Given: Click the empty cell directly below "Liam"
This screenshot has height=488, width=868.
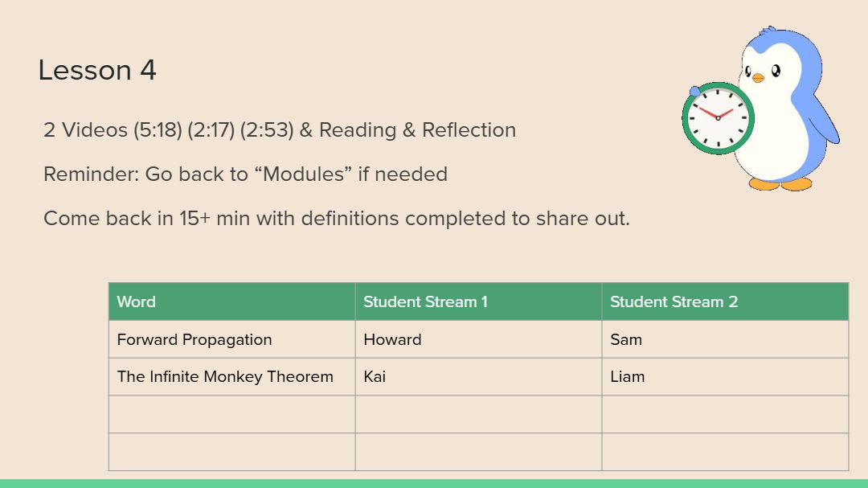Looking at the screenshot, I should [x=724, y=414].
